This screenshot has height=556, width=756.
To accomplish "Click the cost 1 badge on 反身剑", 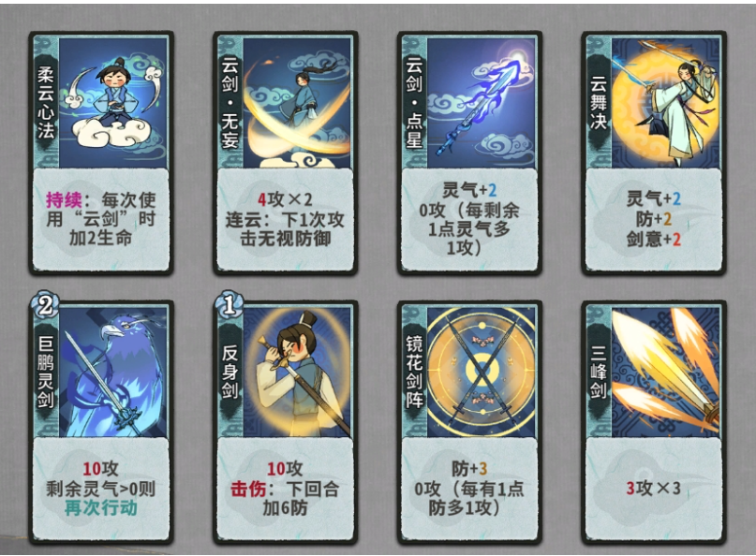I will coord(229,305).
